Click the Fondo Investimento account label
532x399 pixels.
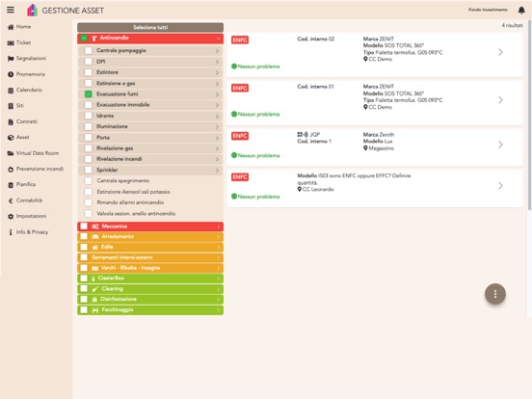(x=488, y=10)
